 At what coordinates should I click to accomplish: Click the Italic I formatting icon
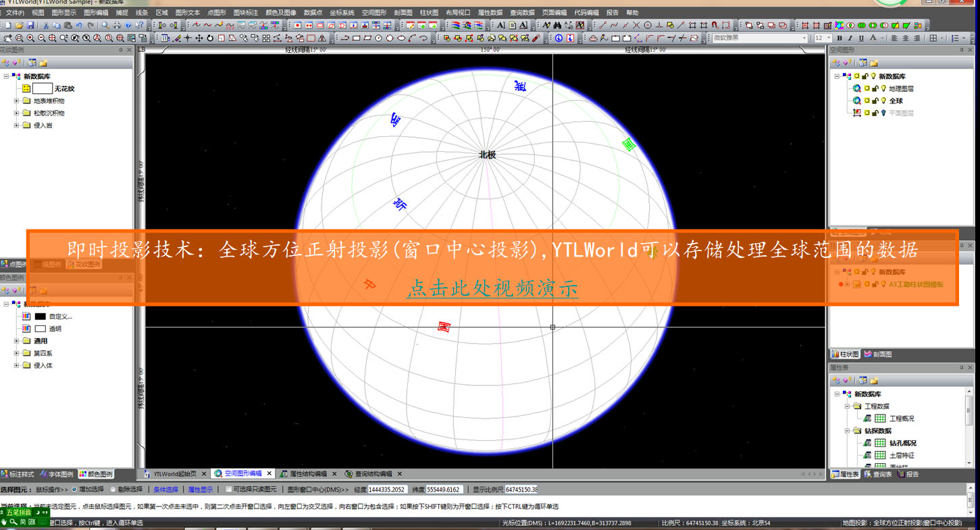click(850, 38)
